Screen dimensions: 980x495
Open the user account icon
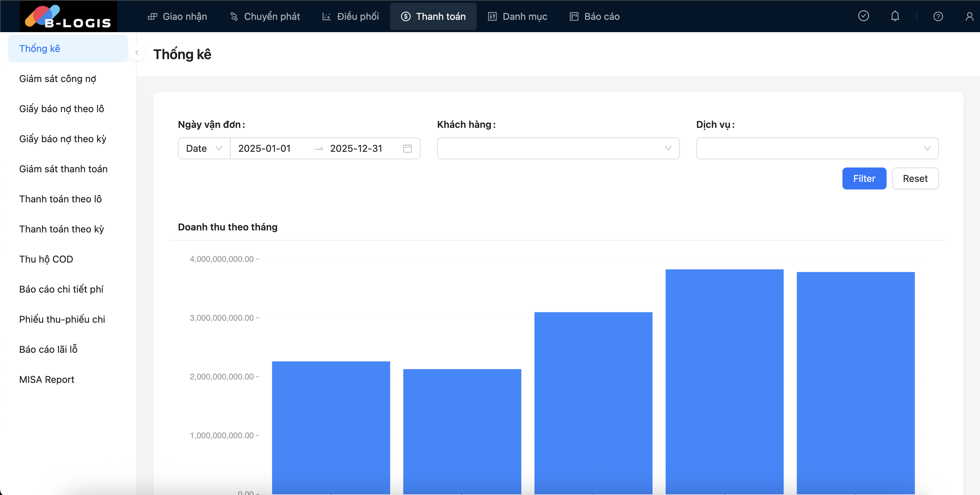969,16
